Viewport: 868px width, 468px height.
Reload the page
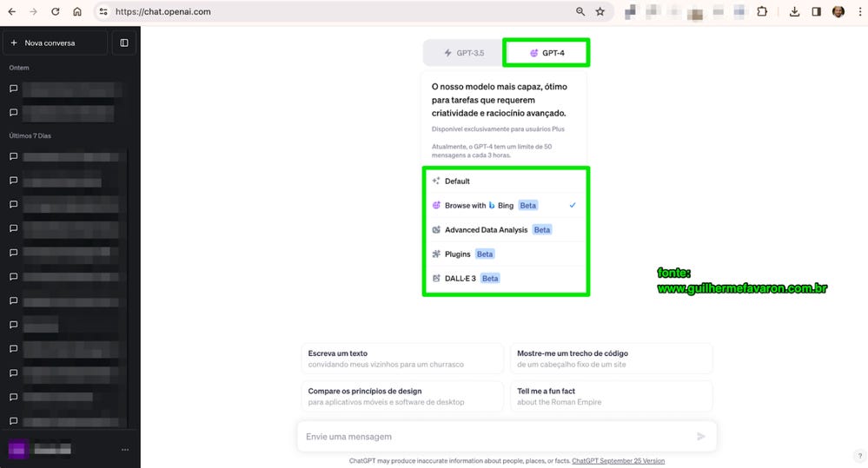(56, 11)
